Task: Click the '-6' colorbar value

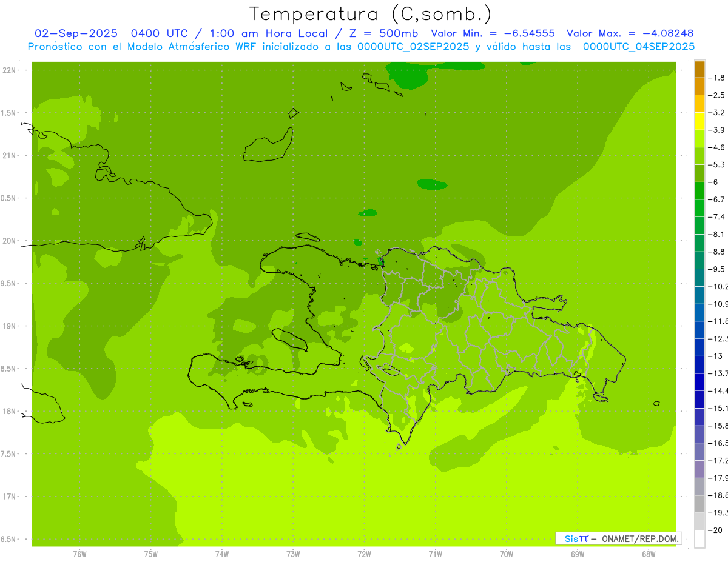Action: (x=714, y=182)
